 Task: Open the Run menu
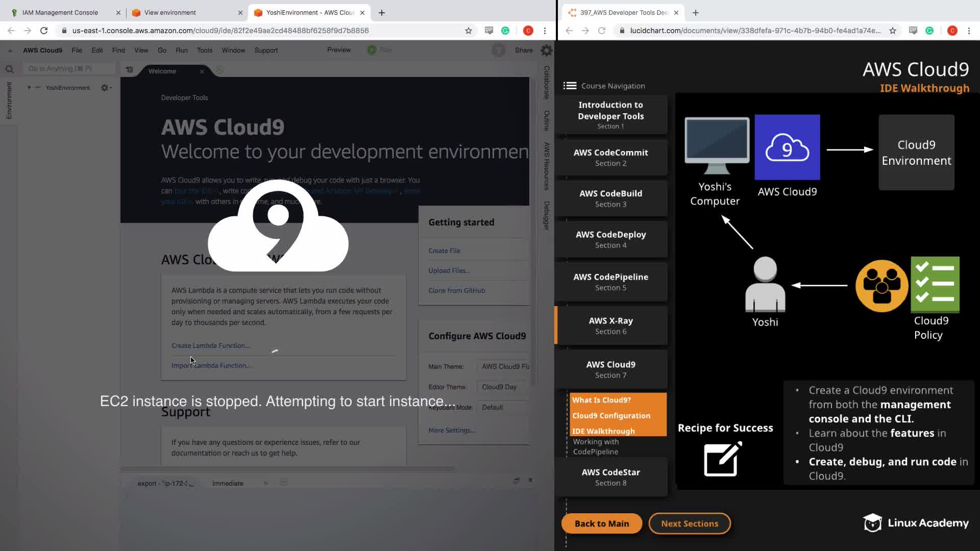[181, 50]
